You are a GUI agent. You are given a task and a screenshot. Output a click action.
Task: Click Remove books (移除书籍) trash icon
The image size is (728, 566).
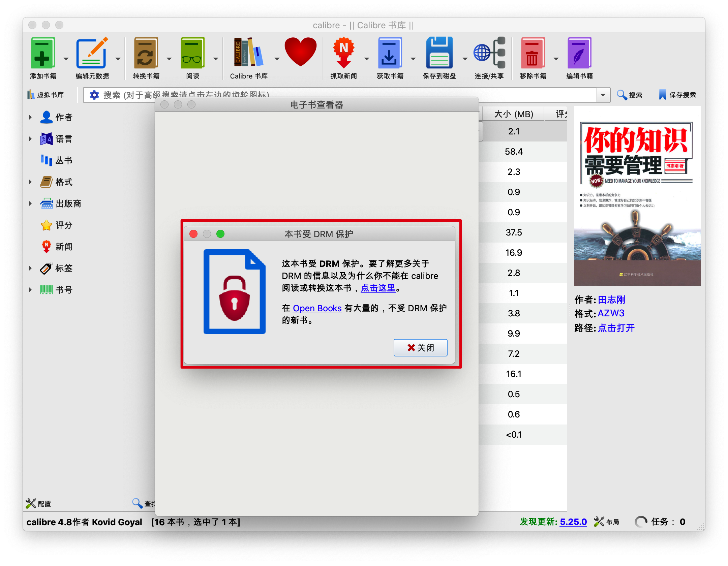(533, 53)
